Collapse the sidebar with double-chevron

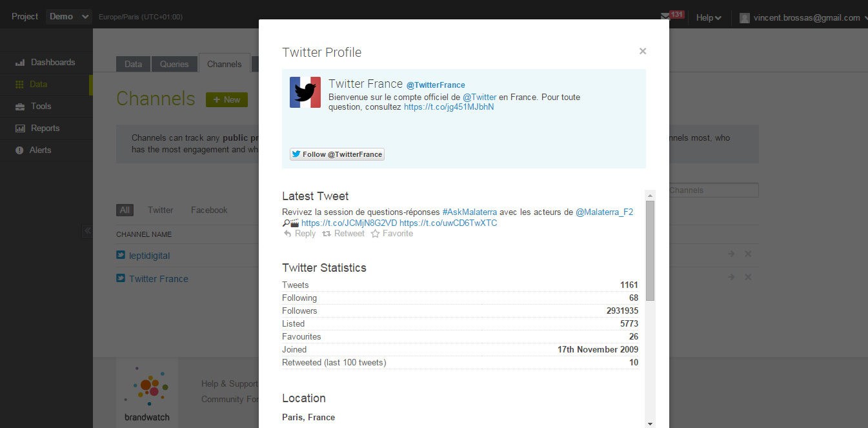point(88,231)
